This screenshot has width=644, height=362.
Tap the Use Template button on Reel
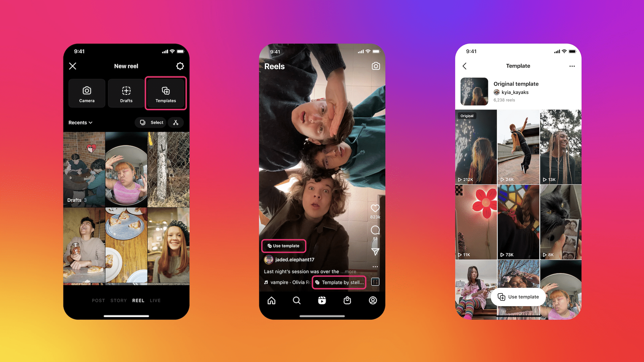pyautogui.click(x=283, y=246)
